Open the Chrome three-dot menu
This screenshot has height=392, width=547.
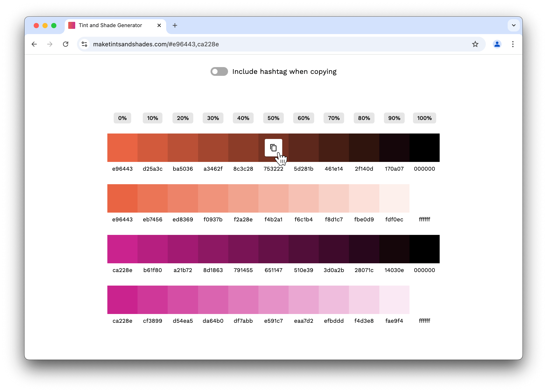pyautogui.click(x=512, y=44)
